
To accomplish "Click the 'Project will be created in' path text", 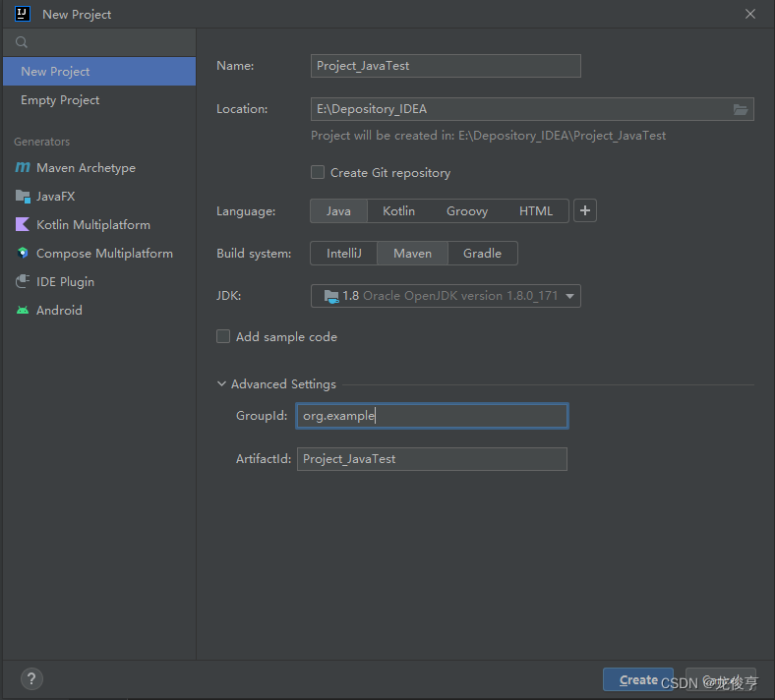I will (x=488, y=136).
